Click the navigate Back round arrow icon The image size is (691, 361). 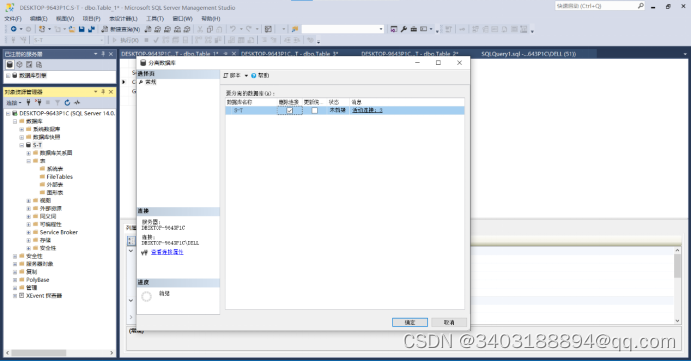[x=14, y=29]
